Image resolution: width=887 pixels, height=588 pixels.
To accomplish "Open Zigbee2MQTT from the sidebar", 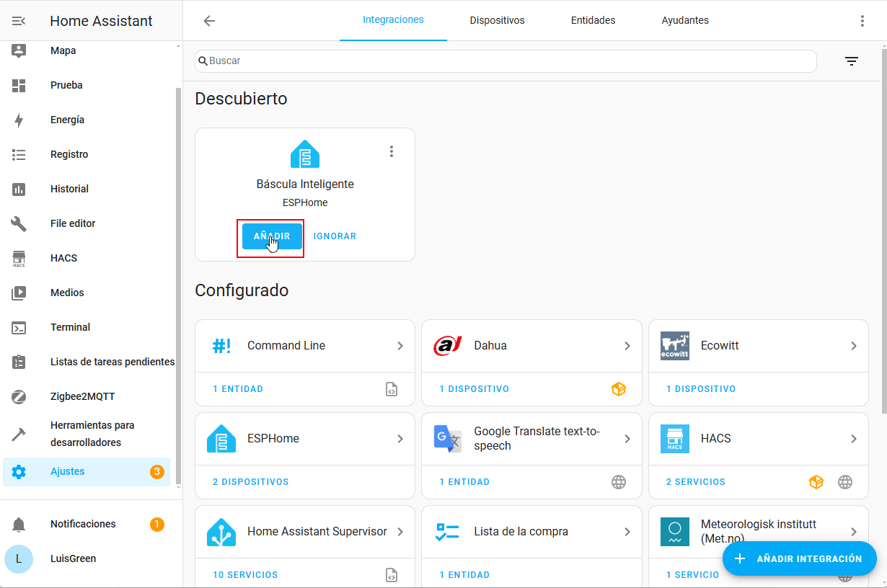I will coord(82,396).
